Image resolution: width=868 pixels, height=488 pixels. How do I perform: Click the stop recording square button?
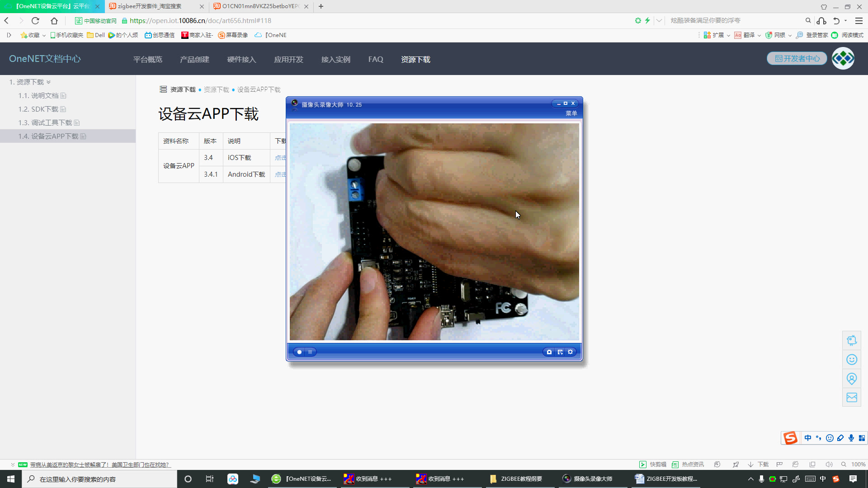tap(310, 352)
